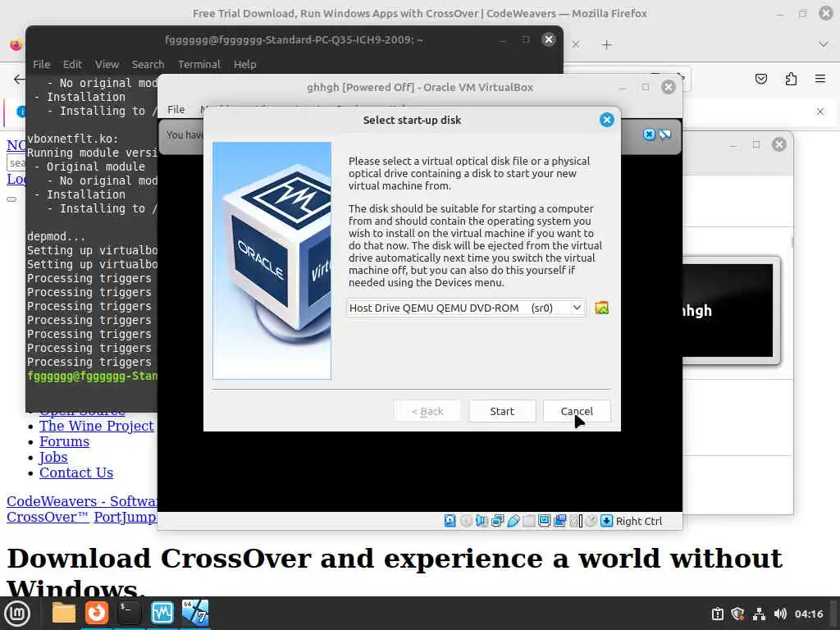
Task: Dismiss the VirtualBox notification message
Action: coord(649,135)
